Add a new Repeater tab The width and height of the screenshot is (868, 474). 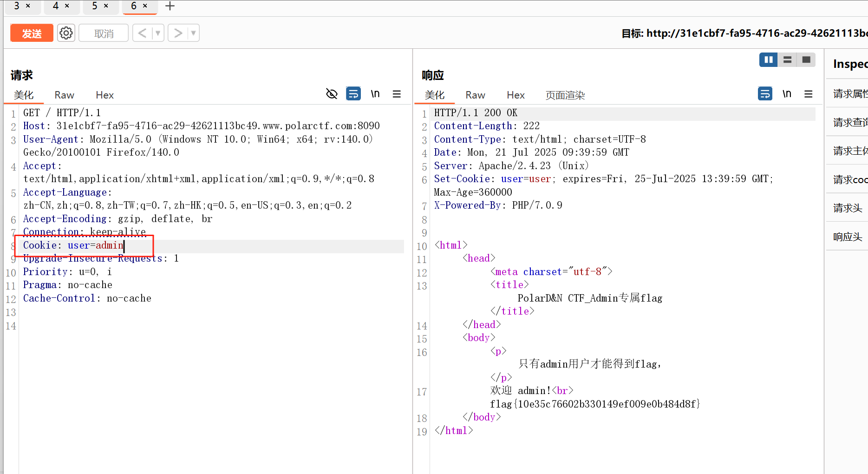[x=170, y=6]
